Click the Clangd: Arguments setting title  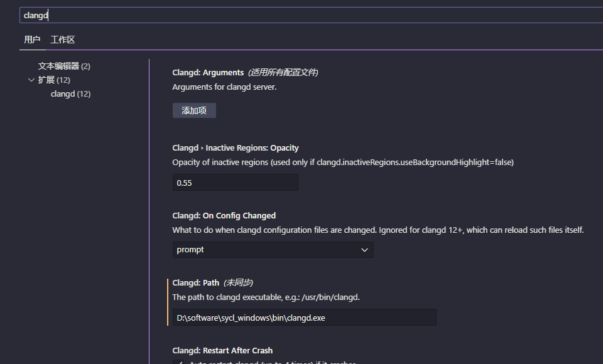point(208,73)
